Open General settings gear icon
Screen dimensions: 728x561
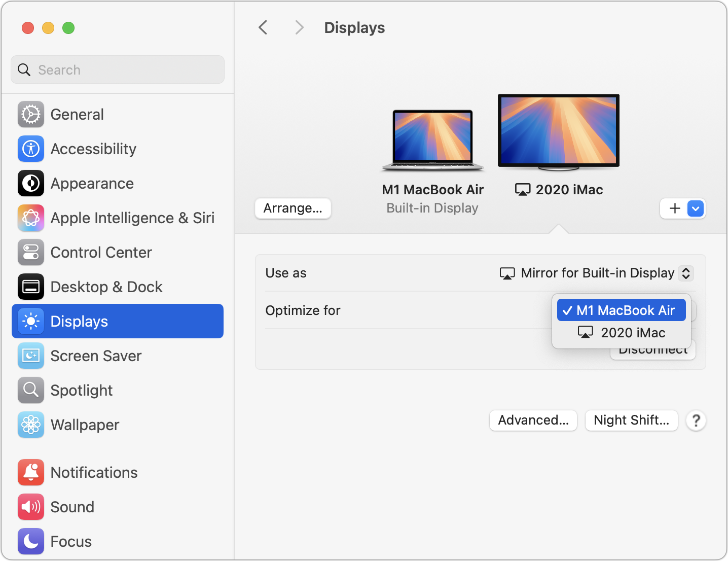[31, 114]
